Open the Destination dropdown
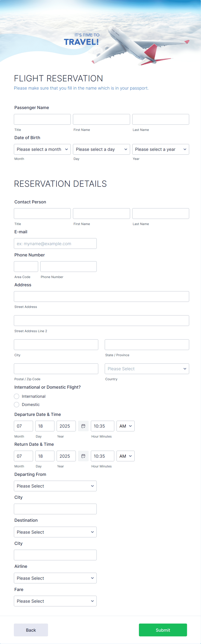The image size is (201, 644). [55, 532]
